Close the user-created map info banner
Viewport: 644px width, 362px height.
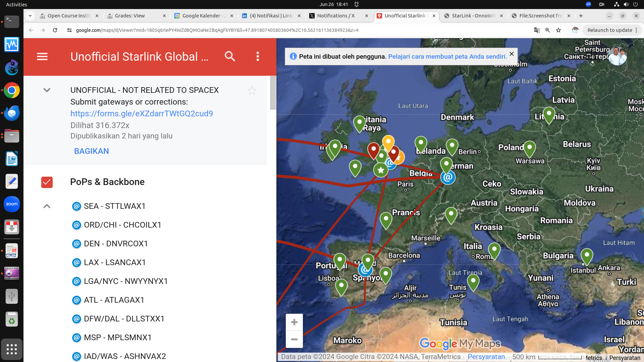click(512, 54)
